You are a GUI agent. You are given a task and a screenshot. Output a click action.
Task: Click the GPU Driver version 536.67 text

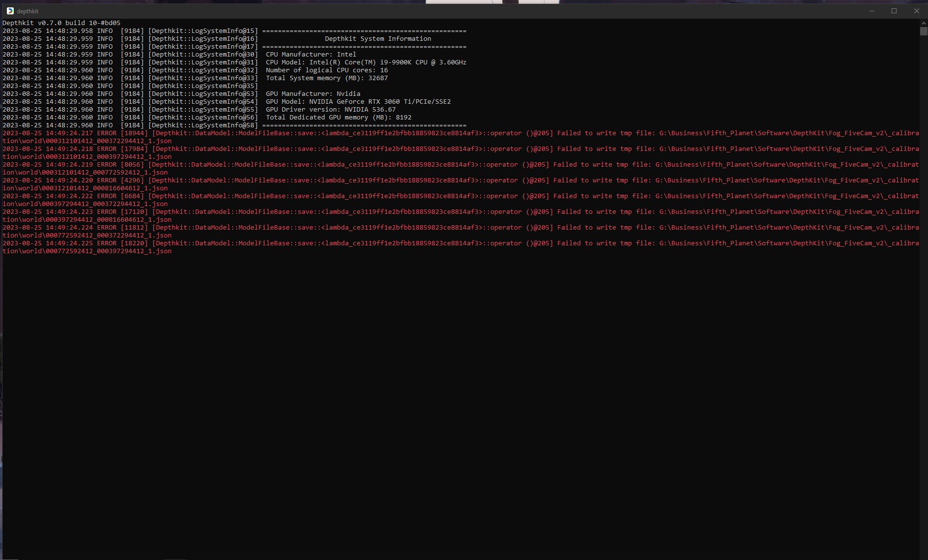(330, 110)
